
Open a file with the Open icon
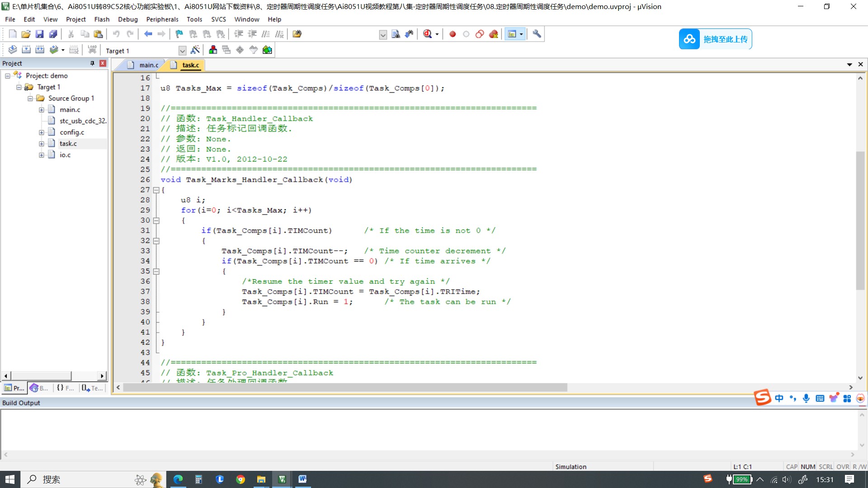26,34
